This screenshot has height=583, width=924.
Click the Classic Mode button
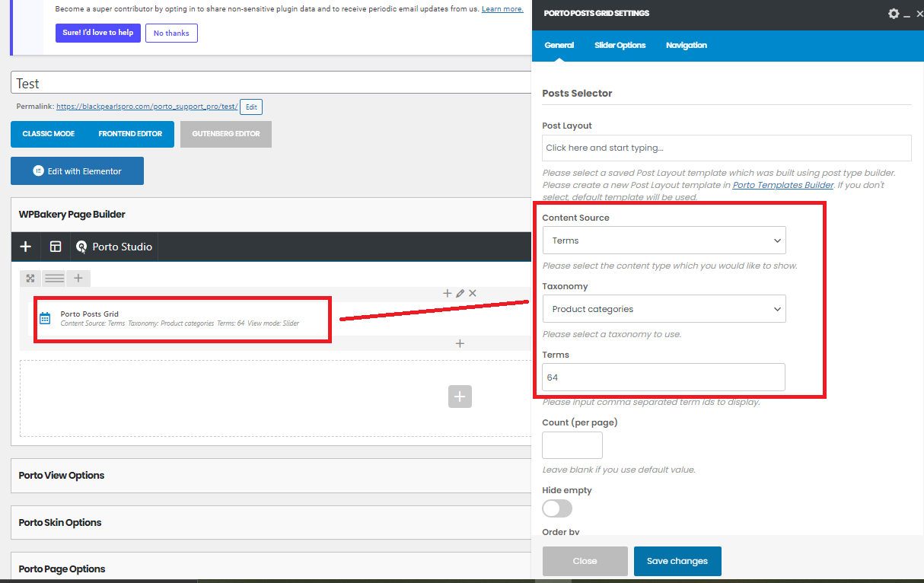coord(49,134)
